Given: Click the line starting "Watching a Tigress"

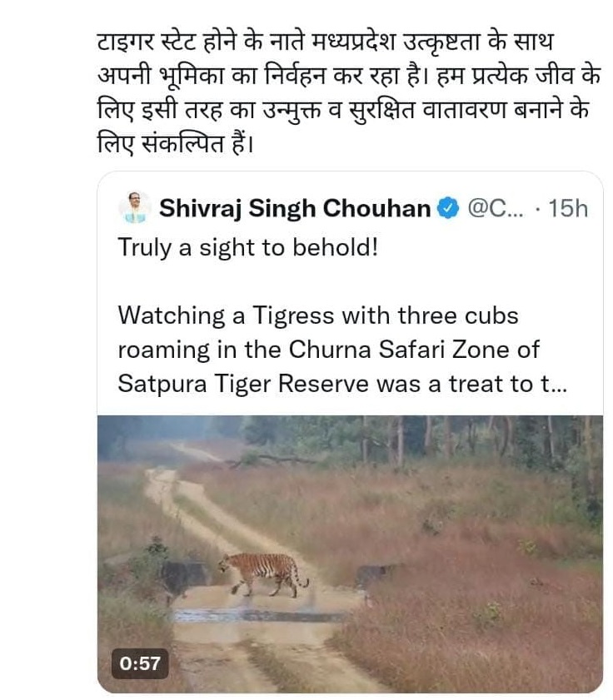Looking at the screenshot, I should (x=317, y=316).
